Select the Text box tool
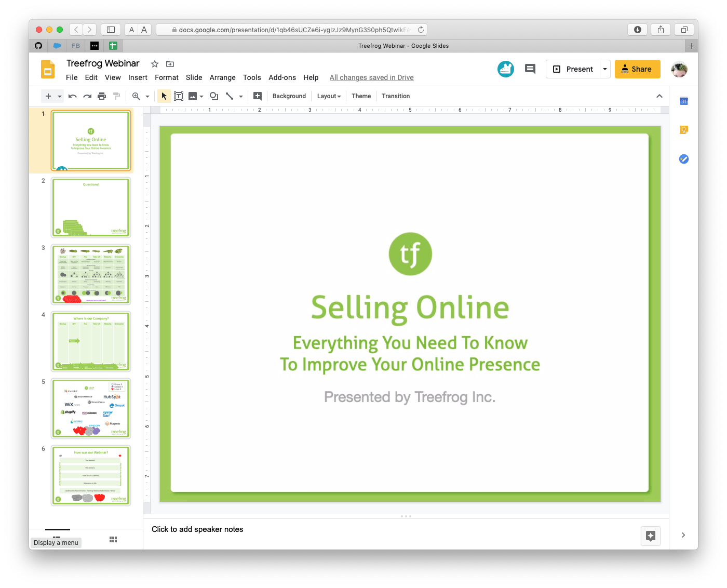 (179, 96)
